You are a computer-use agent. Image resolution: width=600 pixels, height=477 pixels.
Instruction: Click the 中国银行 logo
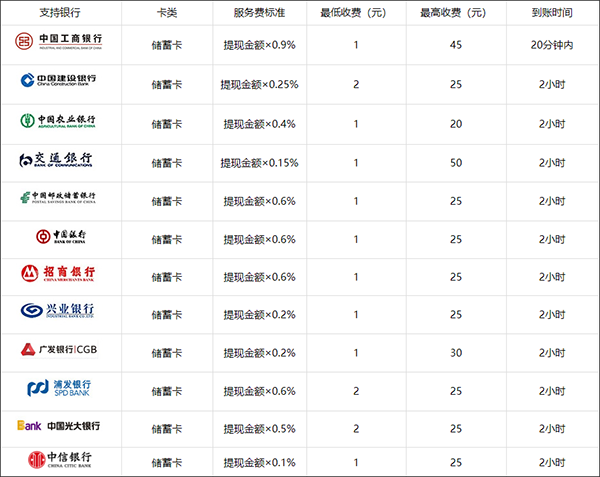tap(60, 237)
